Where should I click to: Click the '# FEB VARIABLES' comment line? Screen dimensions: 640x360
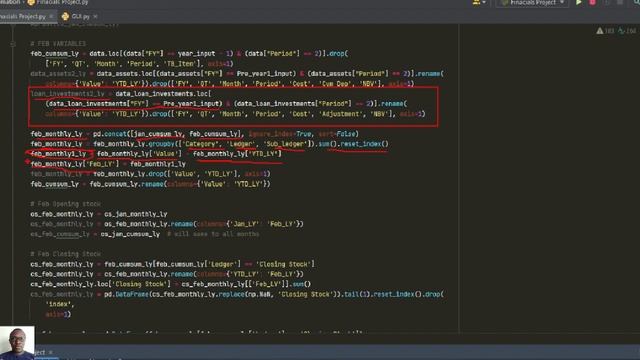[58, 44]
